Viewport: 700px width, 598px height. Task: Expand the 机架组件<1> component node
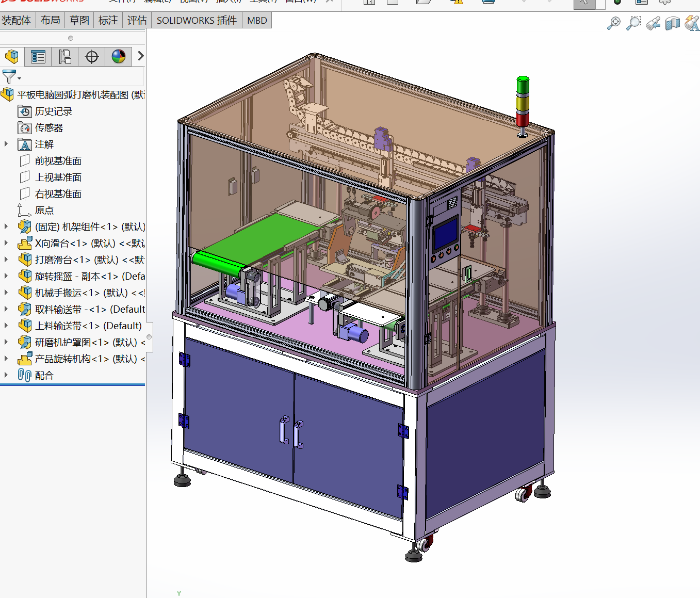[6, 227]
